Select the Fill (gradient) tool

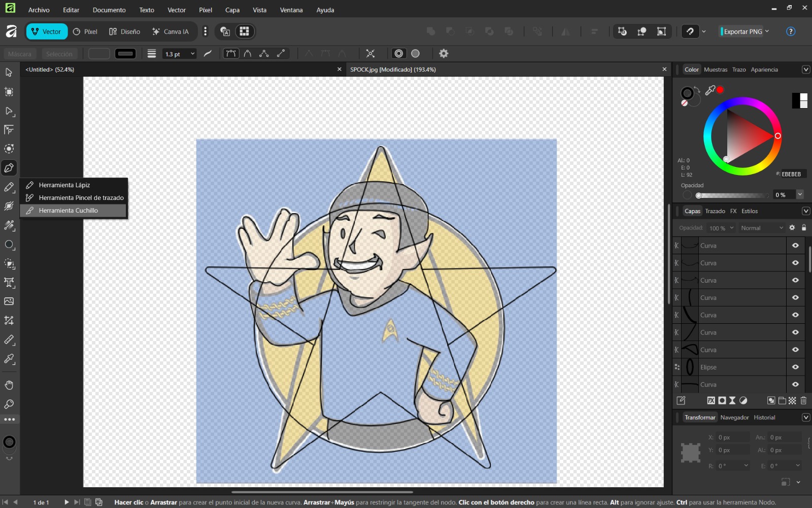pos(9,226)
